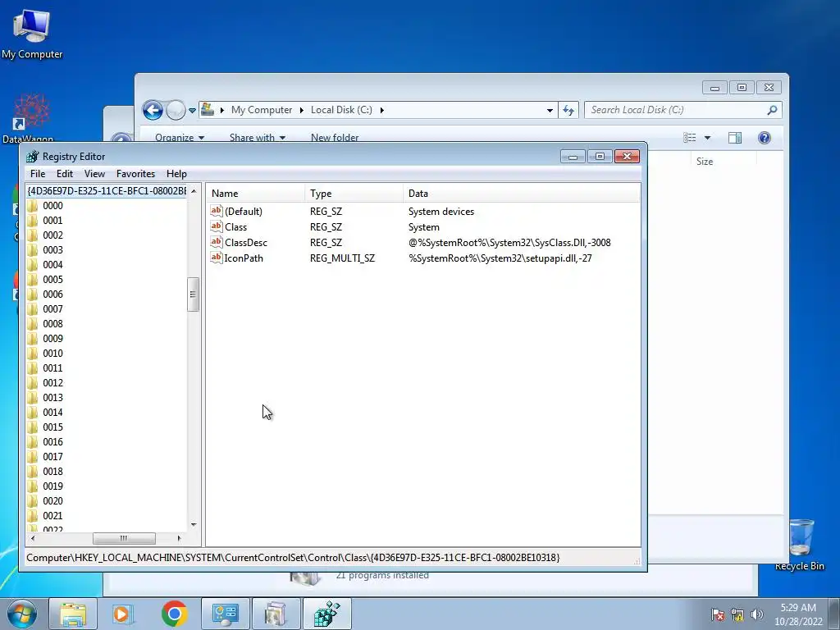Image resolution: width=840 pixels, height=630 pixels.
Task: Click Local Disk (C:) breadcrumb in address bar
Action: click(x=341, y=110)
